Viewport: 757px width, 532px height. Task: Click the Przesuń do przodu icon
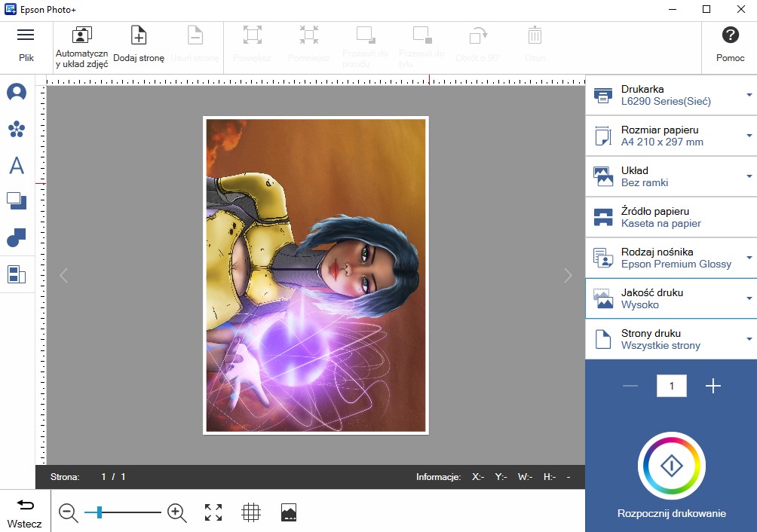click(x=366, y=35)
